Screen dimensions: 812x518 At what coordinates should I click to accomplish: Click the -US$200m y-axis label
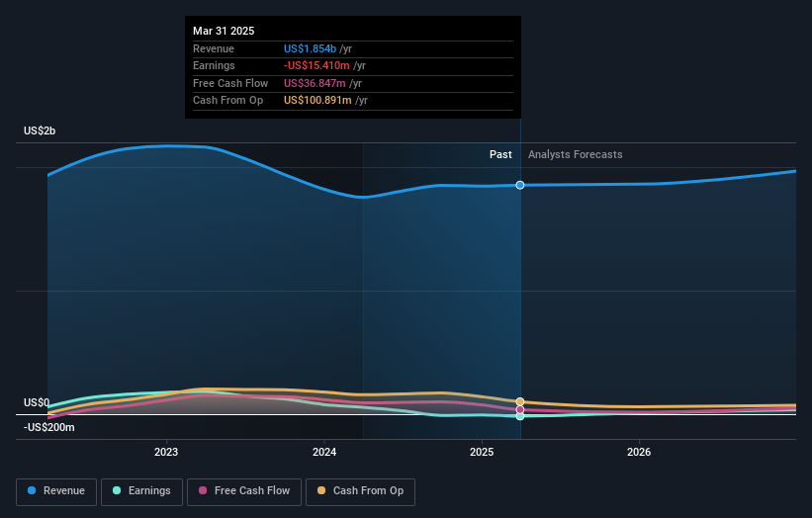(49, 427)
